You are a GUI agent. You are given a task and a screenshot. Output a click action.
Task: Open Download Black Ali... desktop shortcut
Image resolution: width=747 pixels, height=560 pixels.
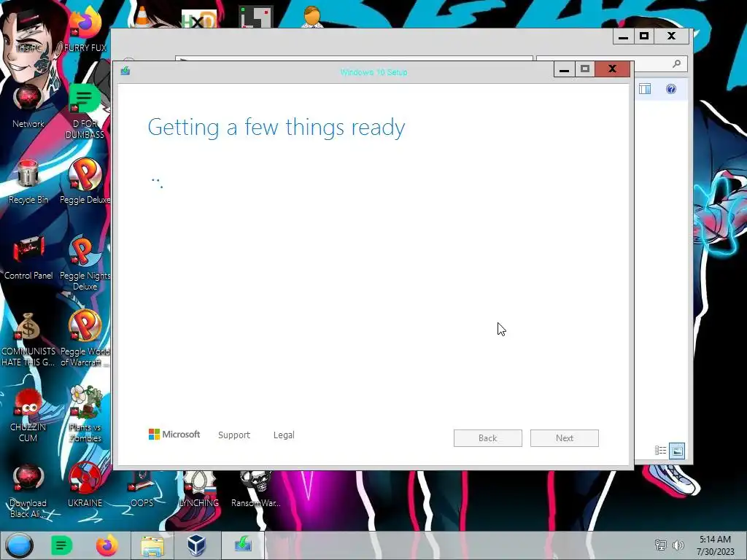tap(28, 491)
